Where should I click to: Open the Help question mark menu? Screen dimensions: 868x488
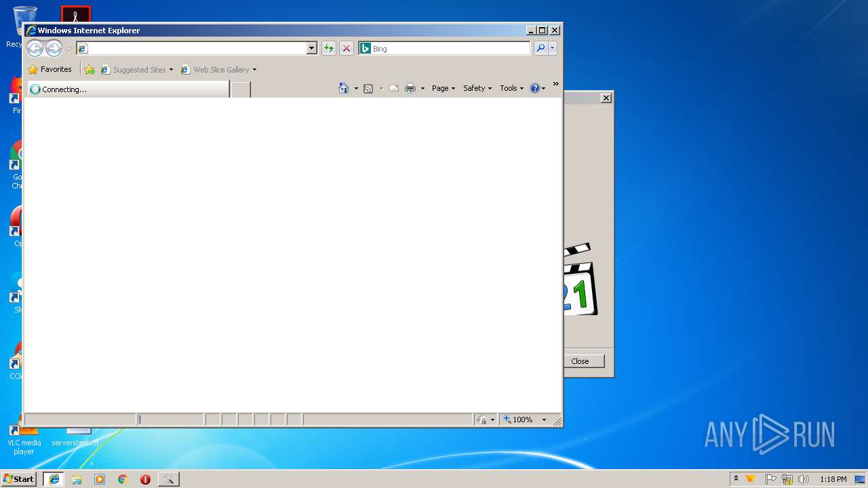pyautogui.click(x=538, y=88)
